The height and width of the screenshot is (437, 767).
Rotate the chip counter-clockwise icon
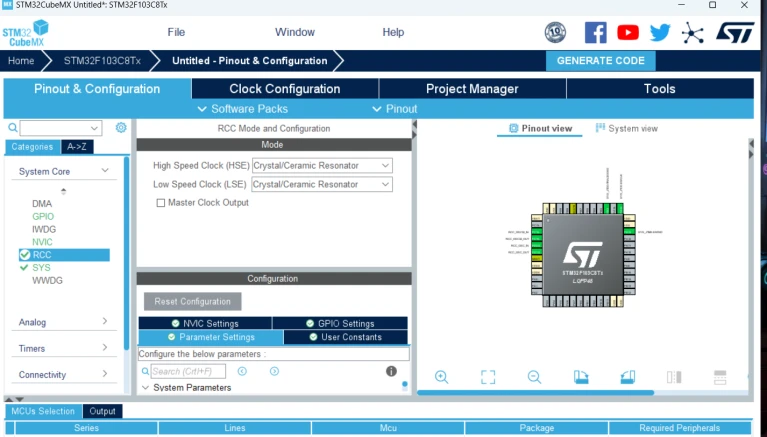click(628, 377)
